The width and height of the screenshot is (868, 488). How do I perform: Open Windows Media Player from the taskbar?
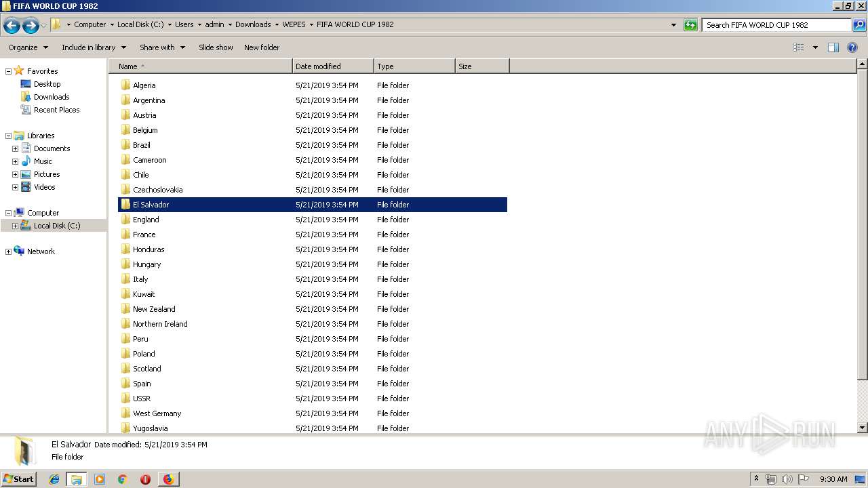100,479
